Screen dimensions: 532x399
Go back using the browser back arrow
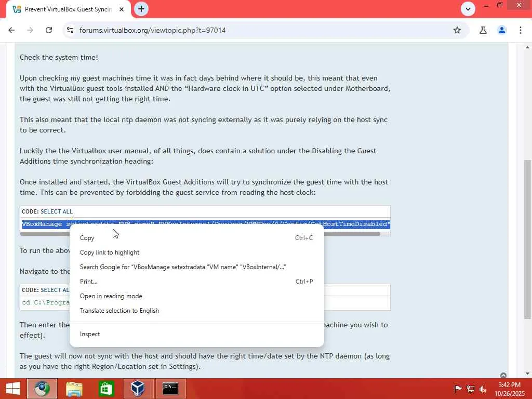click(11, 30)
